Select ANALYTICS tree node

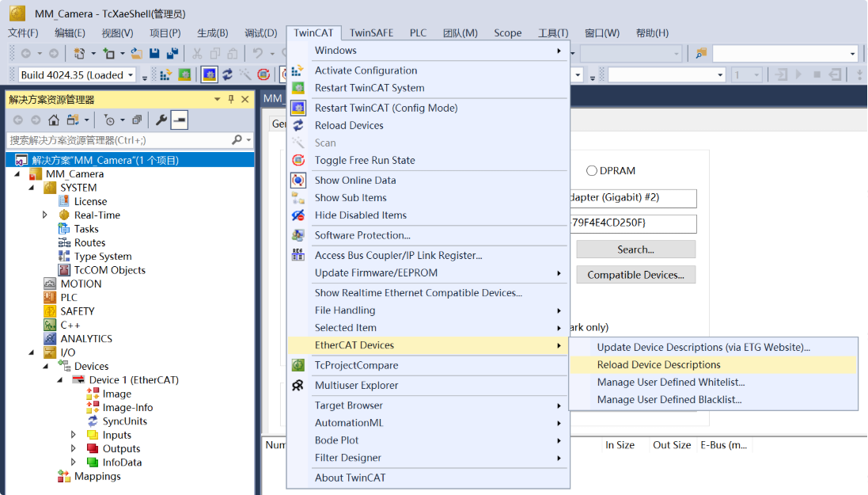click(x=85, y=339)
